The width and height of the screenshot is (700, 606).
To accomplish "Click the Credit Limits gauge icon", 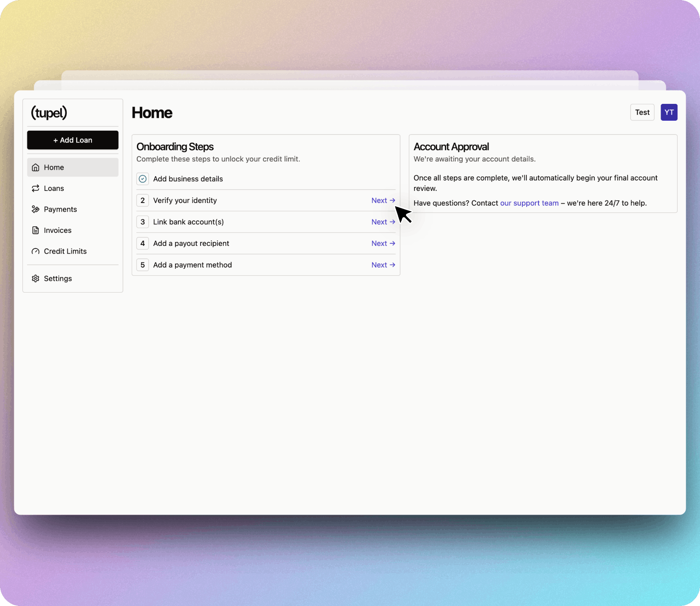I will pyautogui.click(x=36, y=251).
